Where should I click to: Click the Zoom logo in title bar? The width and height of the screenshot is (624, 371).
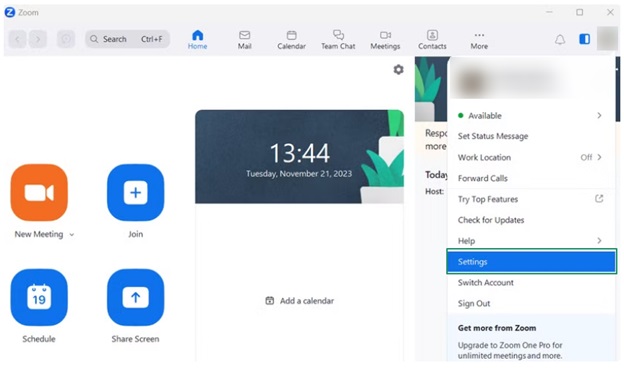point(10,12)
